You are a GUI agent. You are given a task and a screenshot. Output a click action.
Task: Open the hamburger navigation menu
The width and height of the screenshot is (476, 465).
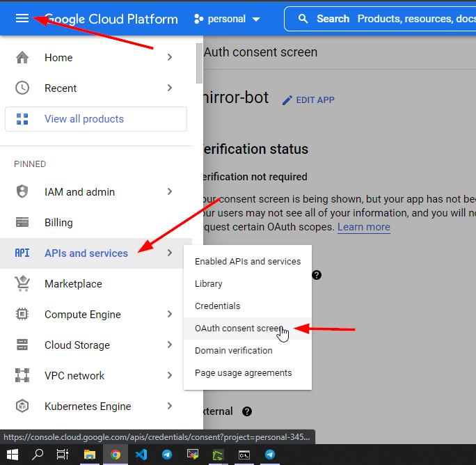coord(22,19)
